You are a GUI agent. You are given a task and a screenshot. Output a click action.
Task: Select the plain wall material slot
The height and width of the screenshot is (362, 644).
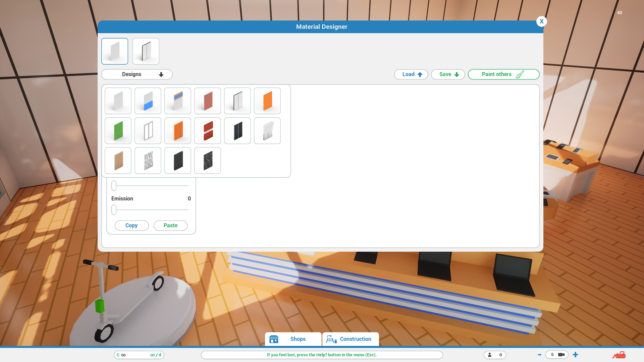(x=115, y=51)
